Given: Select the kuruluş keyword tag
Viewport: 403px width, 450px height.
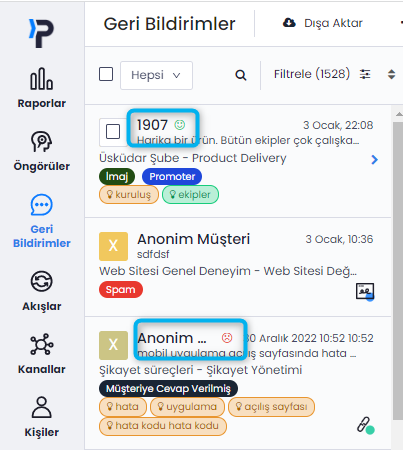Looking at the screenshot, I should [x=129, y=195].
